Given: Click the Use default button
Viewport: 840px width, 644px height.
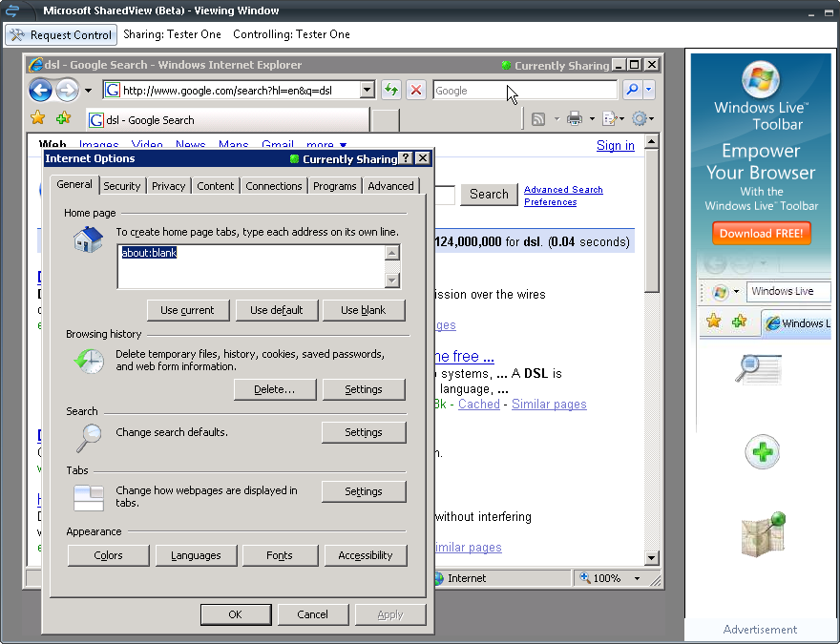Looking at the screenshot, I should (x=277, y=310).
